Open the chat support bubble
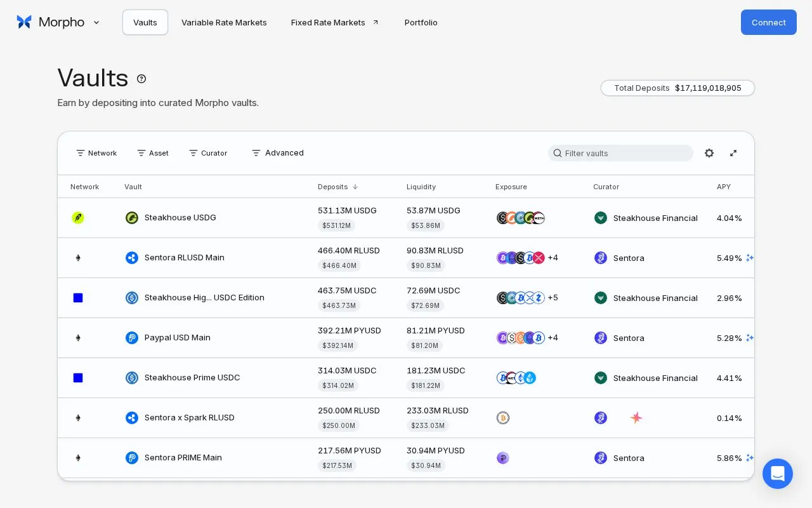Viewport: 812px width, 508px height. (778, 474)
